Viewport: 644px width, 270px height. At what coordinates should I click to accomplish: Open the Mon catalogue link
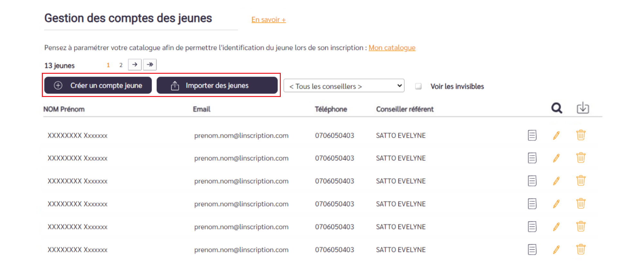[x=392, y=48]
